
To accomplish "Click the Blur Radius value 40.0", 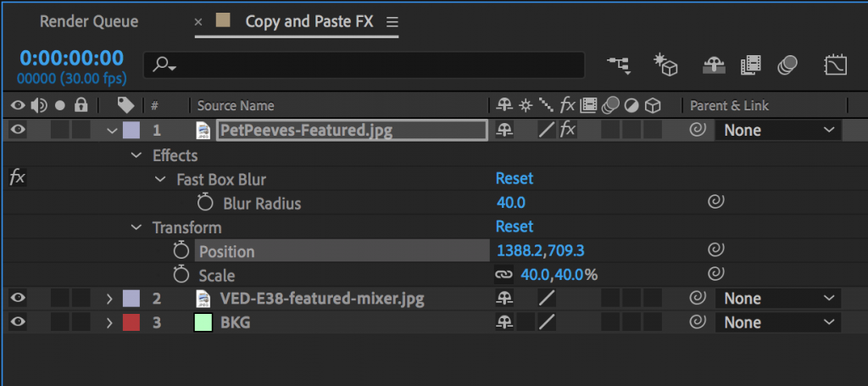I will [x=511, y=203].
